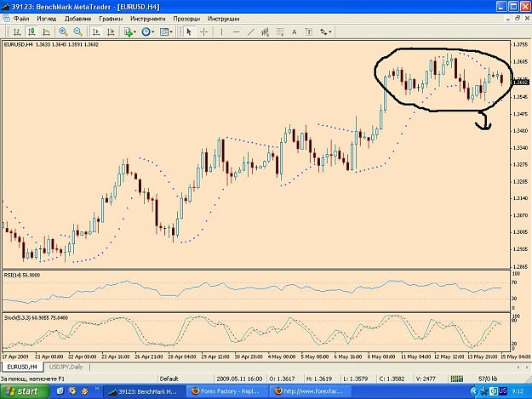Open the chart templates icon

[x=164, y=31]
